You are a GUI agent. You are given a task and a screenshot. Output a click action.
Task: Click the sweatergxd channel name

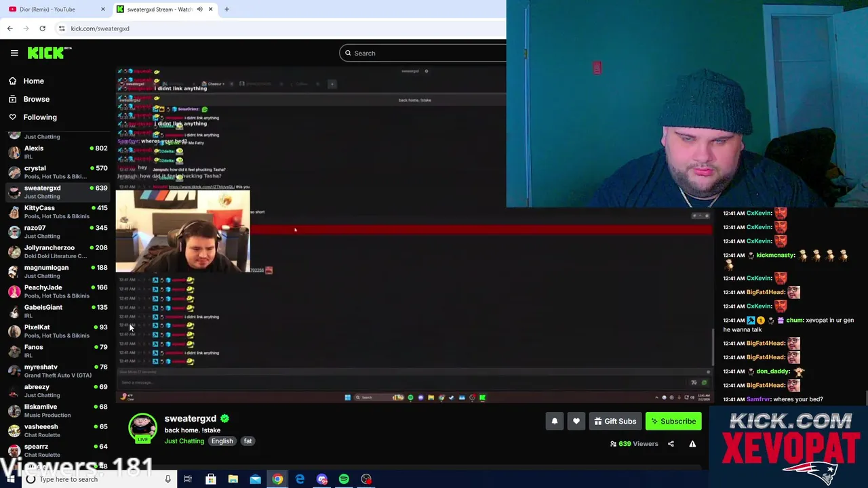click(190, 419)
